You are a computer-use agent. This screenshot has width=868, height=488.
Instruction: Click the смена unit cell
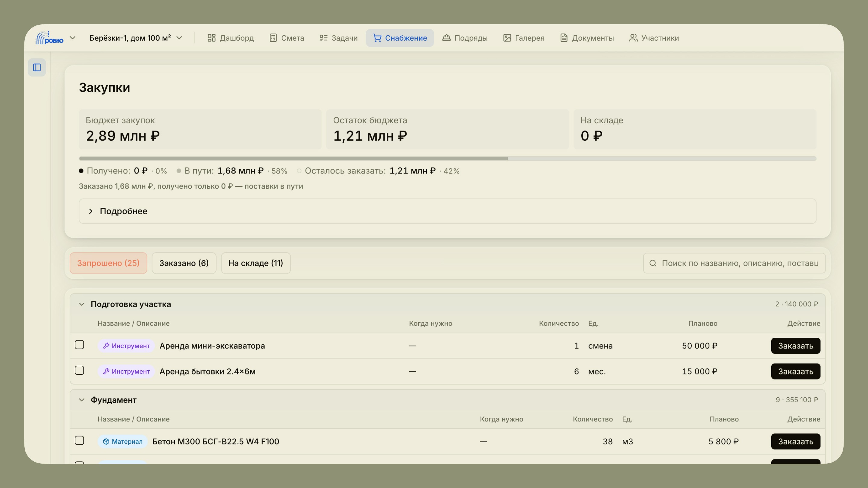tap(600, 346)
